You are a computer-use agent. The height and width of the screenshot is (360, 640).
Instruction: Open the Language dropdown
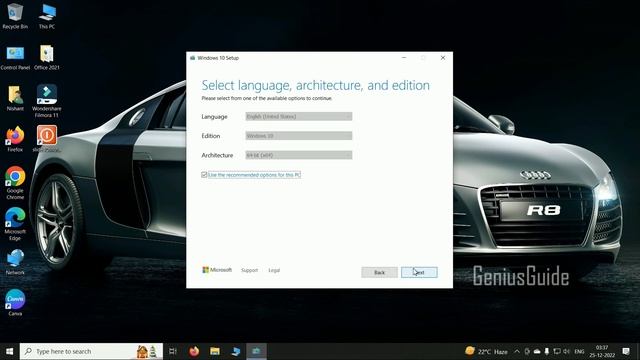(x=298, y=116)
